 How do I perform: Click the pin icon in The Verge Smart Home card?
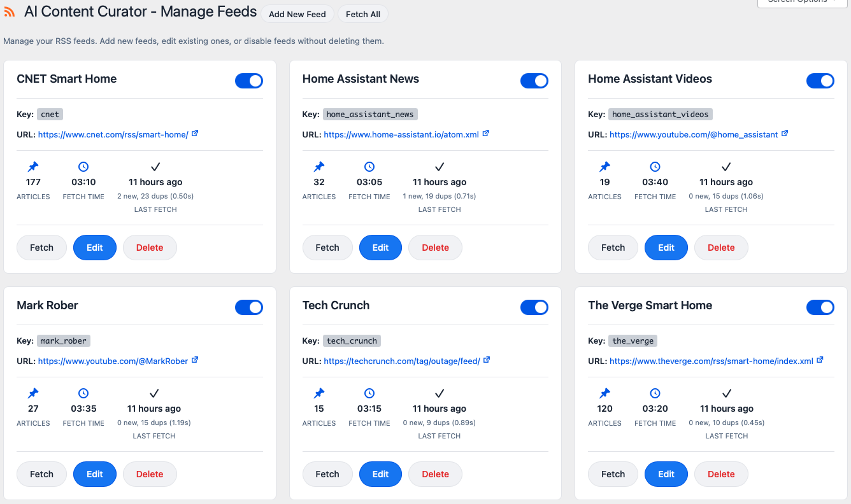[605, 393]
